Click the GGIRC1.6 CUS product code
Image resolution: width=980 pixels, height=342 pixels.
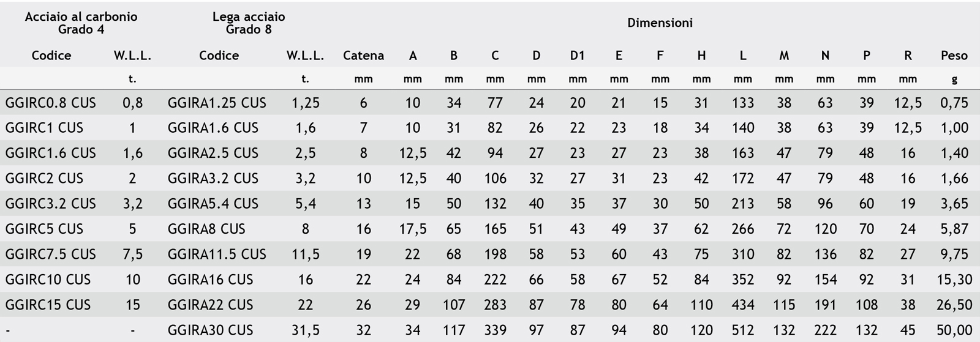[51, 153]
